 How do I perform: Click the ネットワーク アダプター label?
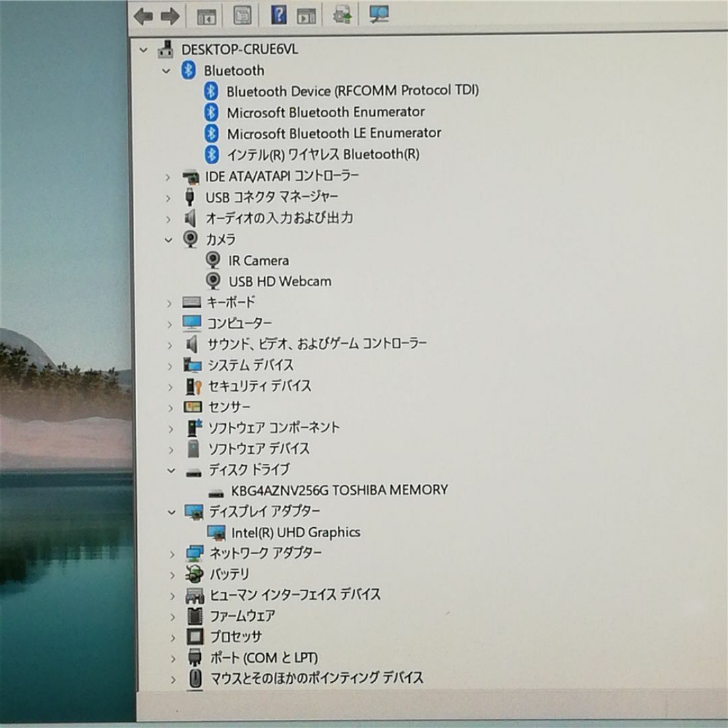[x=265, y=553]
